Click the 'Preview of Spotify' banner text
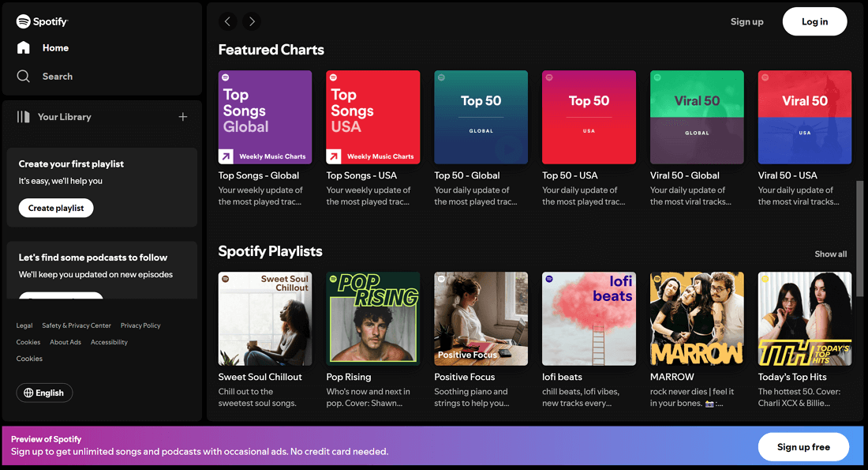The height and width of the screenshot is (470, 868). click(x=46, y=439)
